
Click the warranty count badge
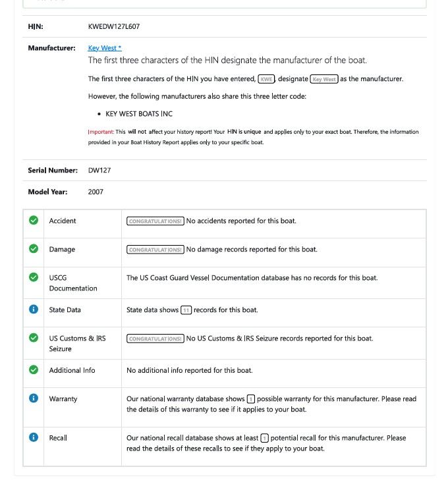tap(250, 399)
